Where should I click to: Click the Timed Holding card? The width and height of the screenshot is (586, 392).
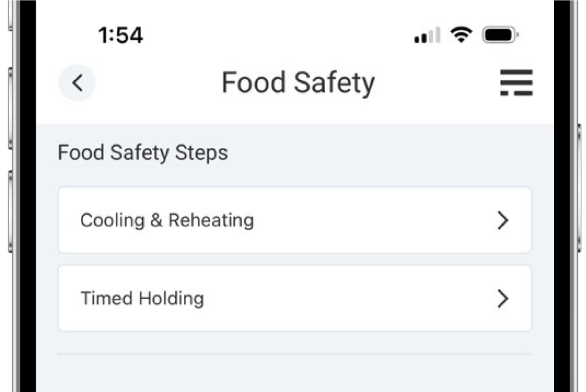[293, 298]
